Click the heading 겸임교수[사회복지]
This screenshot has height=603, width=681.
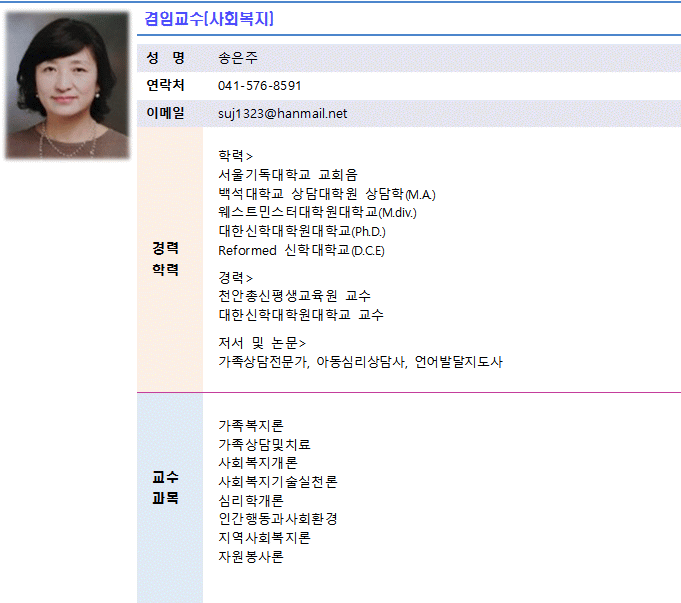tap(209, 19)
